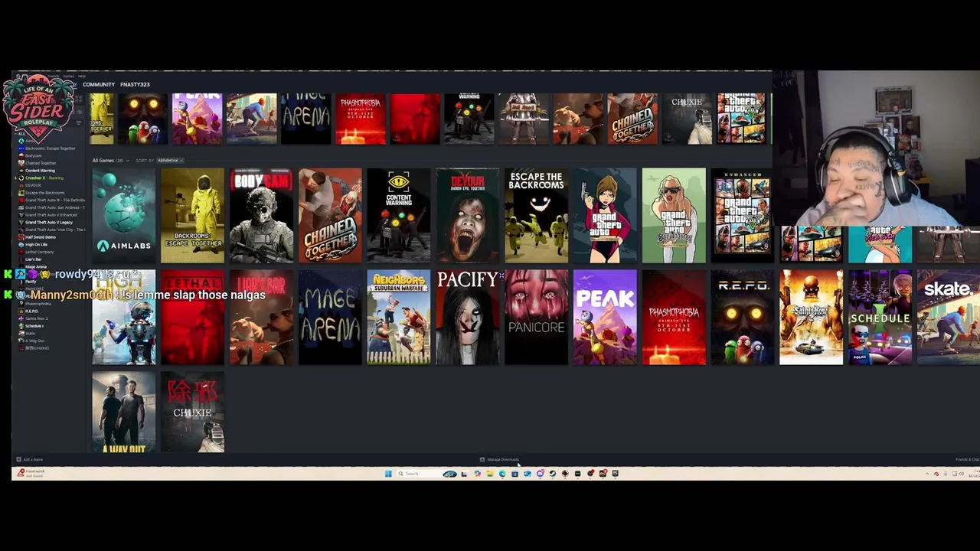Image resolution: width=980 pixels, height=551 pixels.
Task: Select the GTA V Enhanced card in grid
Action: (x=743, y=216)
